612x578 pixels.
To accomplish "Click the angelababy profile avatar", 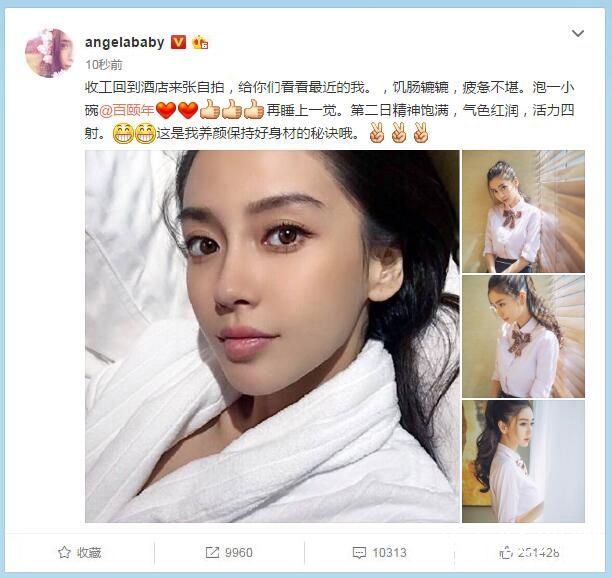I will point(49,53).
